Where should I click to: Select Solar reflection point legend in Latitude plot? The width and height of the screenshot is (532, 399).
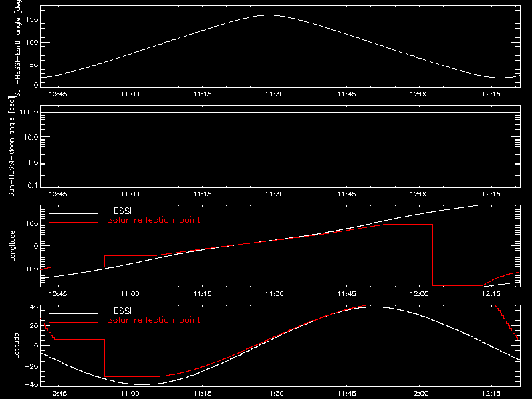pyautogui.click(x=154, y=320)
